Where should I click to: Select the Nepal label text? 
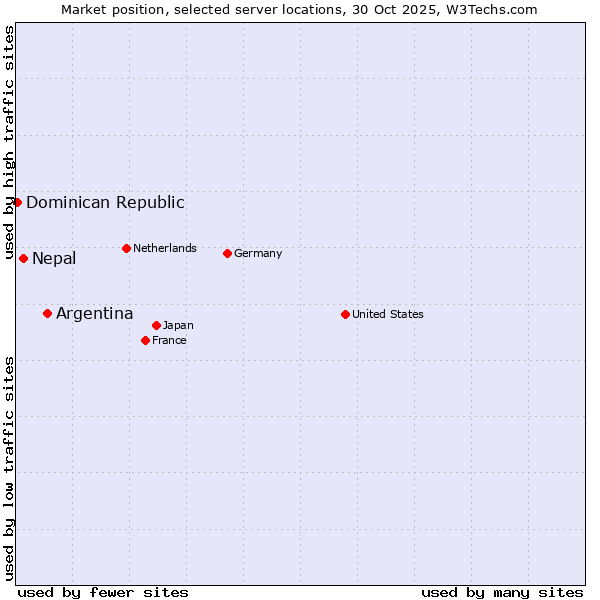coord(54,258)
